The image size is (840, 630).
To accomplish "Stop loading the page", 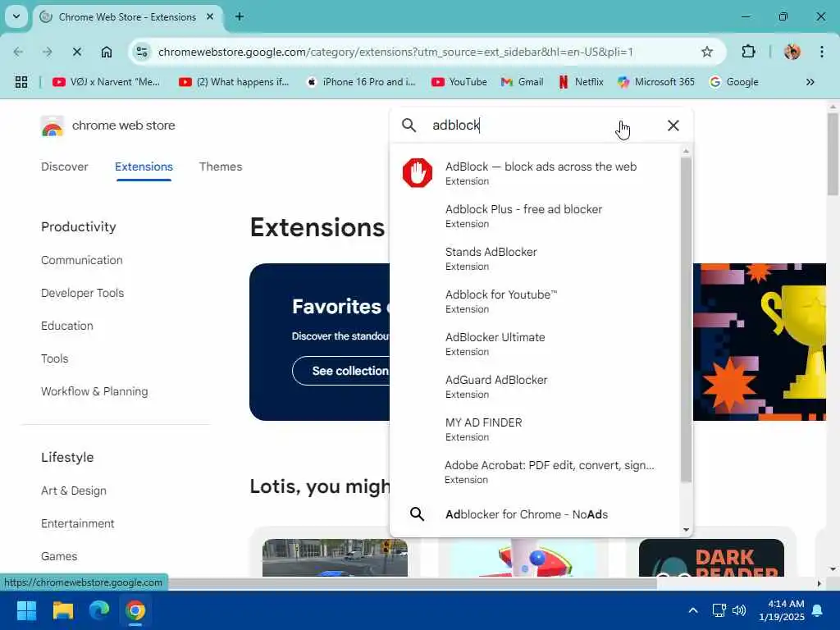I will 76,52.
